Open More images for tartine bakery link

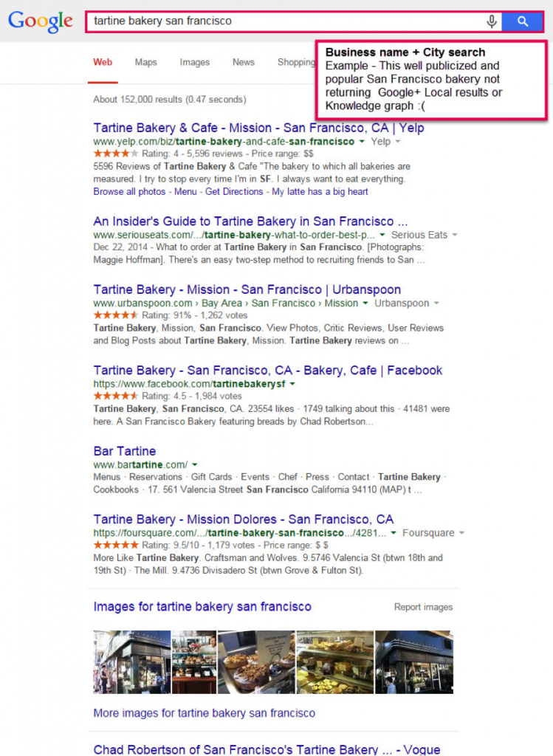(204, 713)
